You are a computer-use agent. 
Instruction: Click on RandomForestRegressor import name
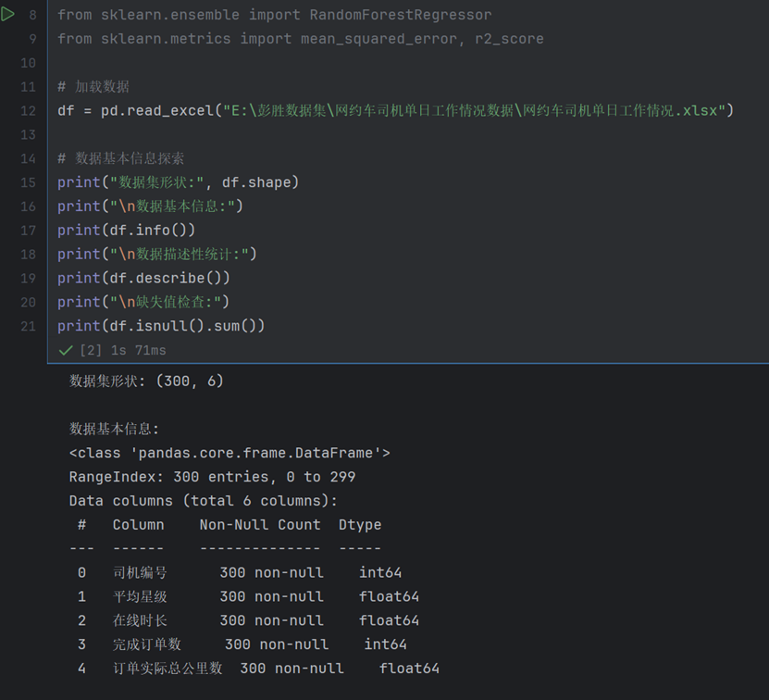[400, 15]
